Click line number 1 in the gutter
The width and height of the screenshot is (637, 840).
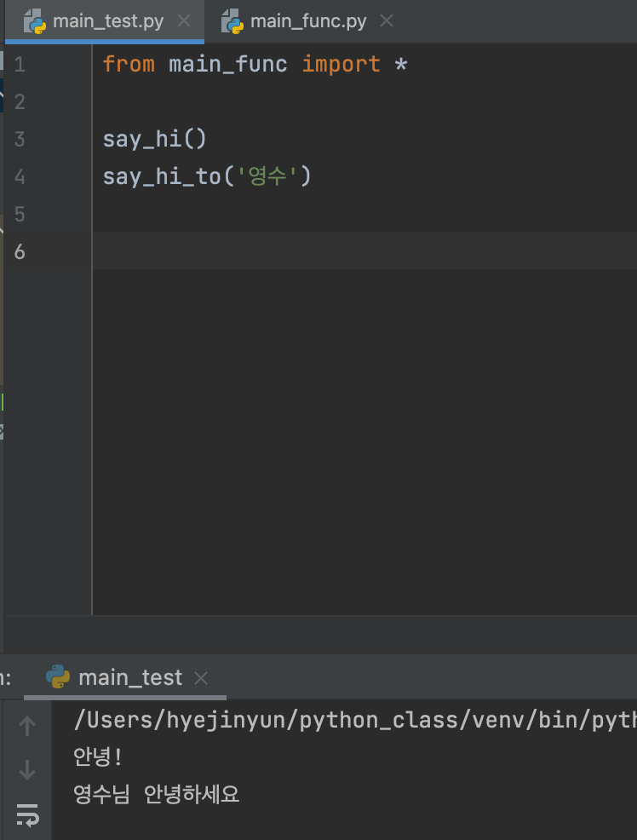pos(20,64)
